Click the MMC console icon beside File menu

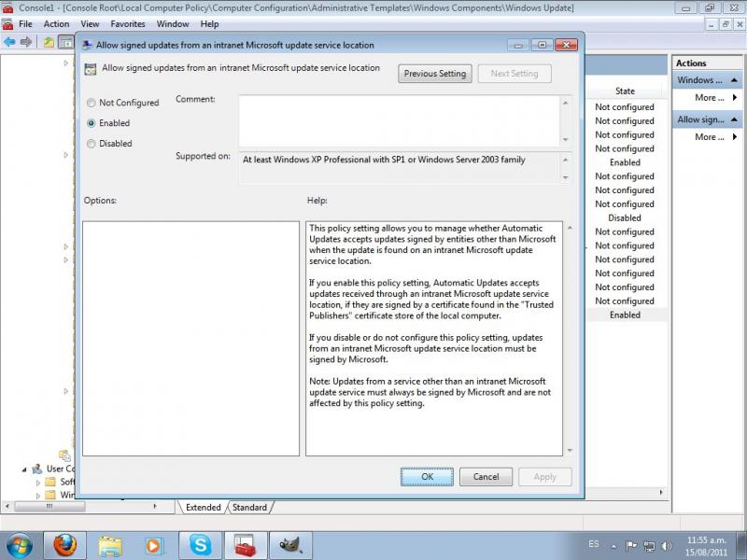pos(7,24)
